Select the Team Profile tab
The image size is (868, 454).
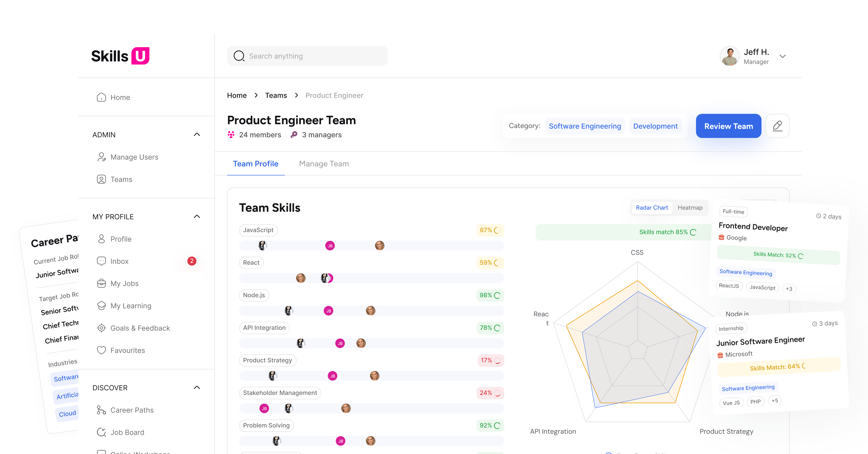(255, 164)
